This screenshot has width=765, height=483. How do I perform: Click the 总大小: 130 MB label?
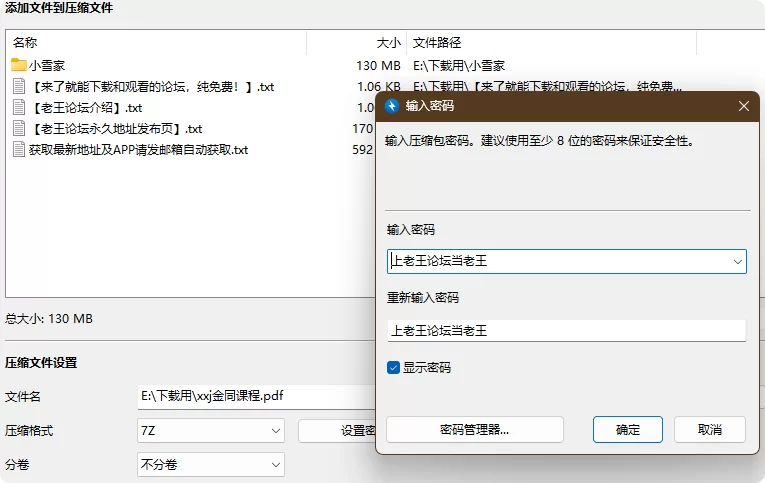(49, 319)
